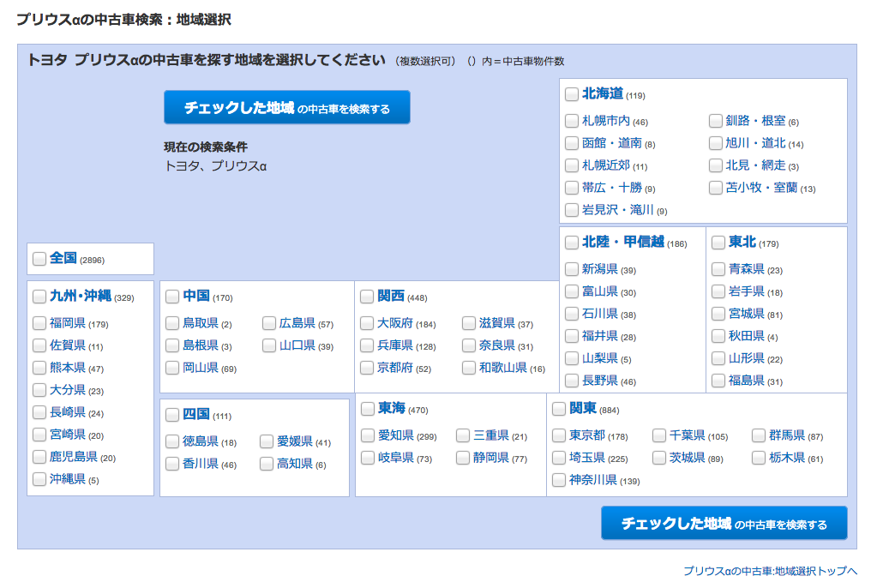The height and width of the screenshot is (588, 871).
Task: Check the 沖縄県 checkbox
Action: [x=39, y=479]
